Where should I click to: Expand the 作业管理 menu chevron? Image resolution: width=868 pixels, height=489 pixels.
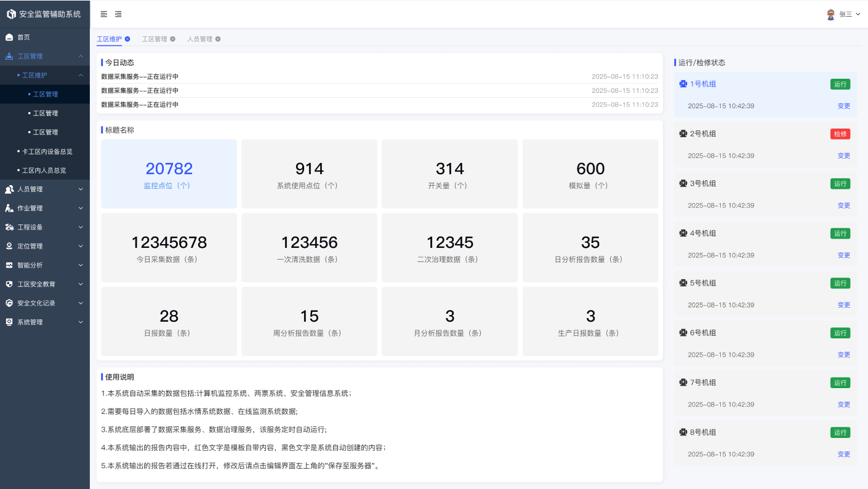(x=81, y=208)
